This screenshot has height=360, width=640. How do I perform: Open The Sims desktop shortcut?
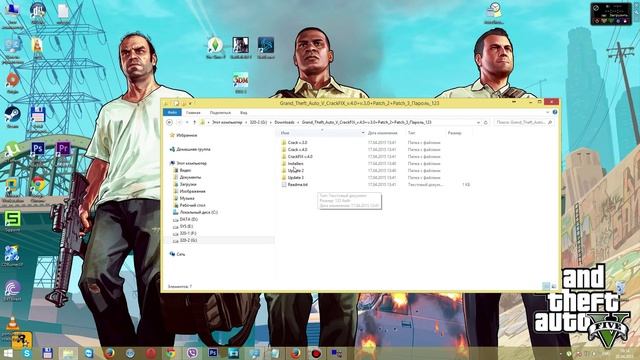215,47
